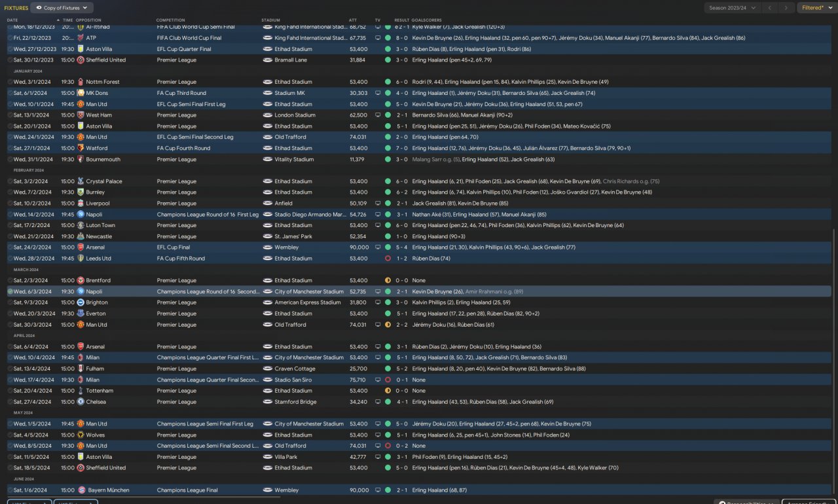Click the 'Chris Richards o.g. (75)' goalscorer text

pos(631,181)
